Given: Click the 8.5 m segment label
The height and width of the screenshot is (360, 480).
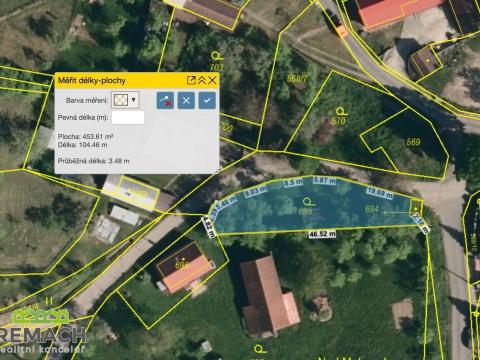Looking at the screenshot, I should (294, 182).
